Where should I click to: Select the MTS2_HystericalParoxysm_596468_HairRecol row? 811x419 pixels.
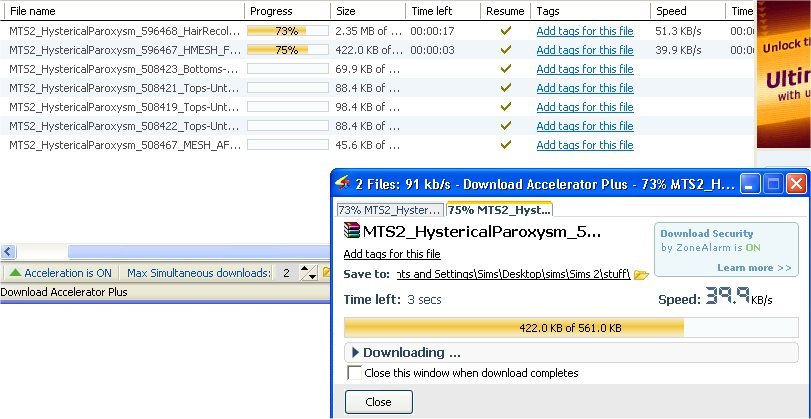click(377, 31)
